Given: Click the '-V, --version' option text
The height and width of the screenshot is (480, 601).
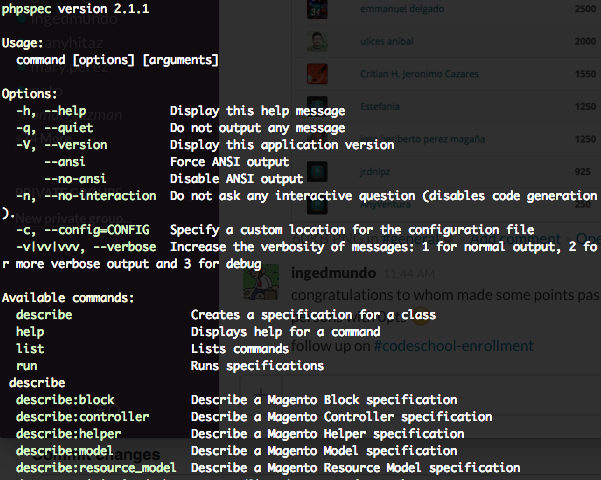Looking at the screenshot, I should [x=62, y=145].
